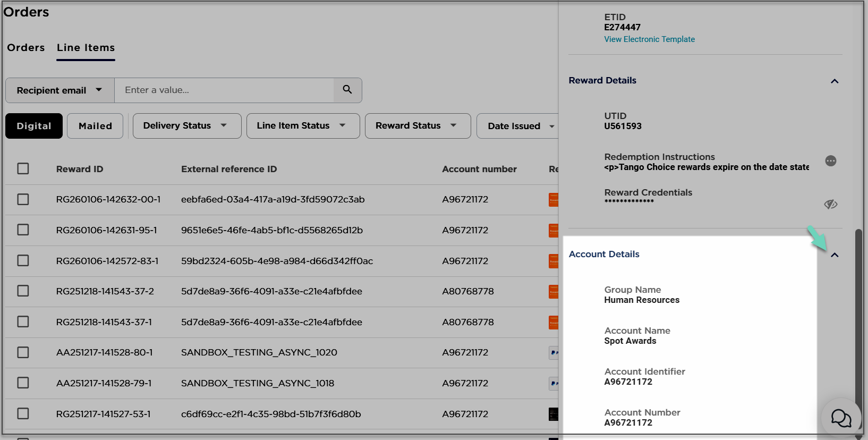Select the Mailed filter button
This screenshot has width=868, height=440.
95,126
